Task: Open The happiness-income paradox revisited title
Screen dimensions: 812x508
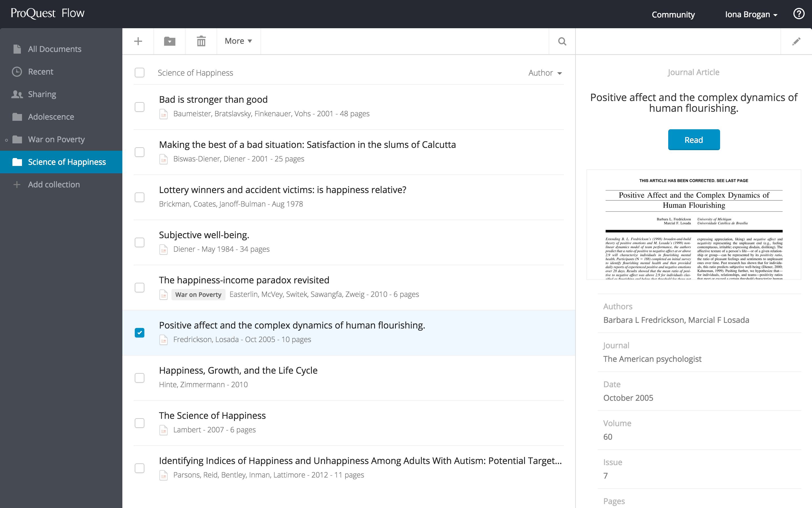Action: (244, 280)
